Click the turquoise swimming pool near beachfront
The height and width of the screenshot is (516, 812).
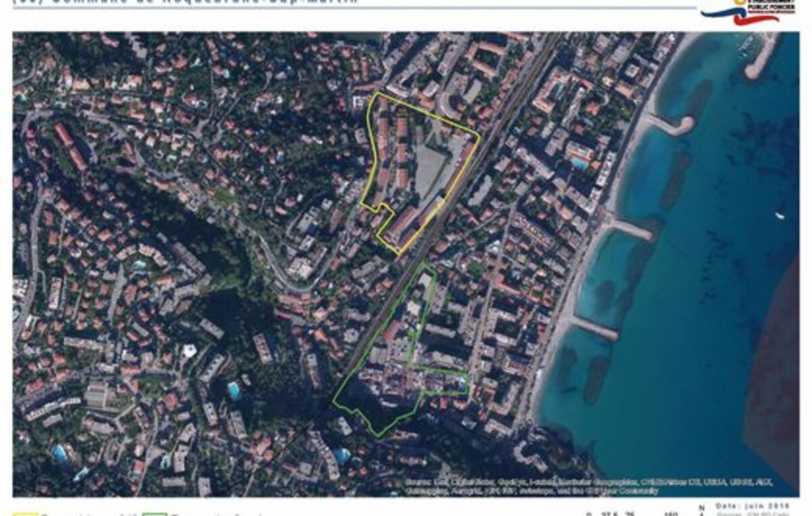click(x=580, y=163)
